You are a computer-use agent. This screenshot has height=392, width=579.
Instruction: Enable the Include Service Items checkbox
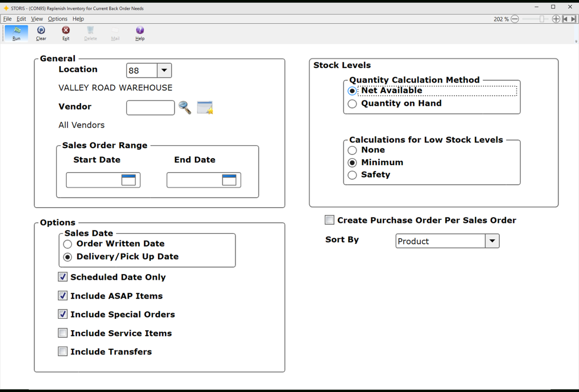63,333
